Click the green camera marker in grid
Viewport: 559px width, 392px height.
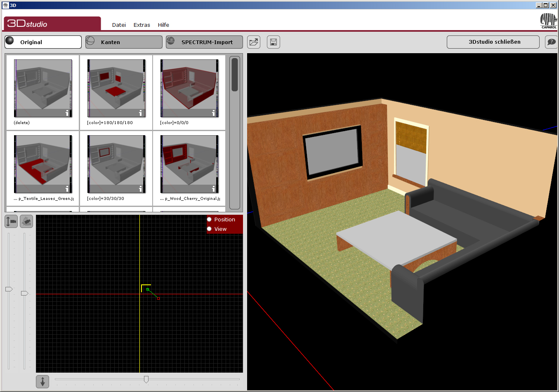click(148, 289)
